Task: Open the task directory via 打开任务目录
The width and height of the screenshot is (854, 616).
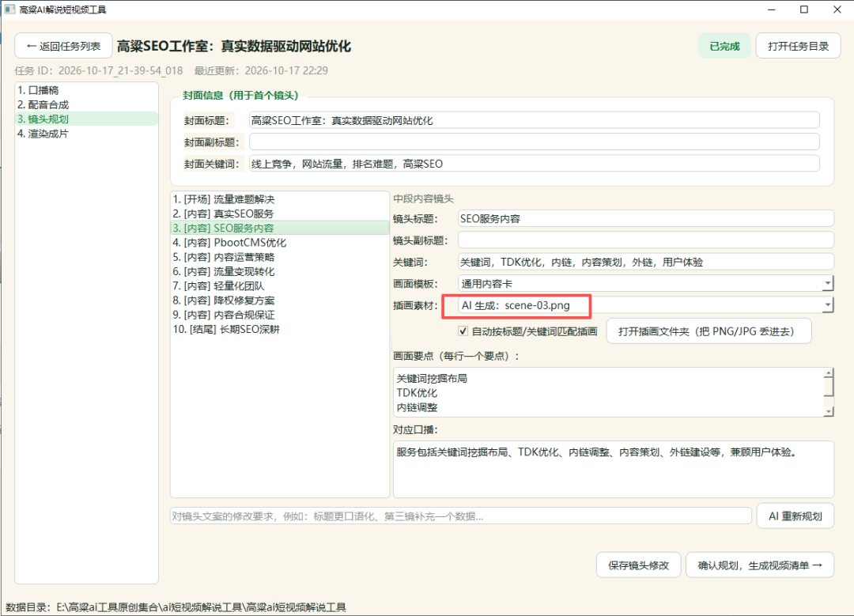Action: pyautogui.click(x=798, y=46)
